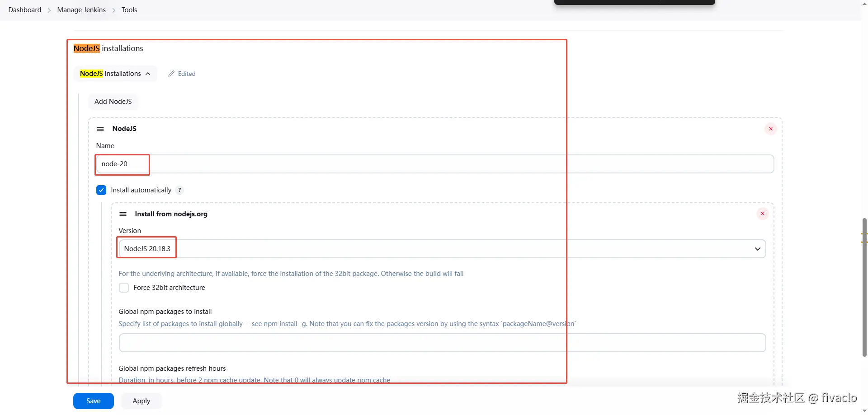The image size is (868, 415).
Task: Open help for Install automatically
Action: (179, 190)
